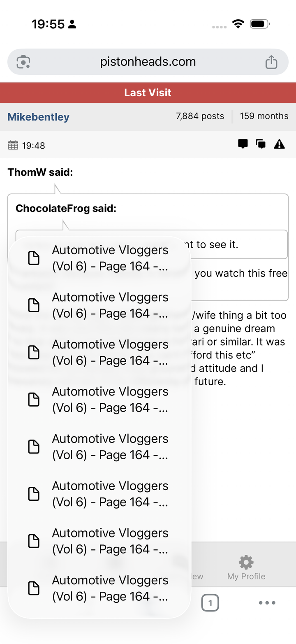Click the calendar icon beside 19:48
Screen dimensions: 296x644
tap(13, 145)
